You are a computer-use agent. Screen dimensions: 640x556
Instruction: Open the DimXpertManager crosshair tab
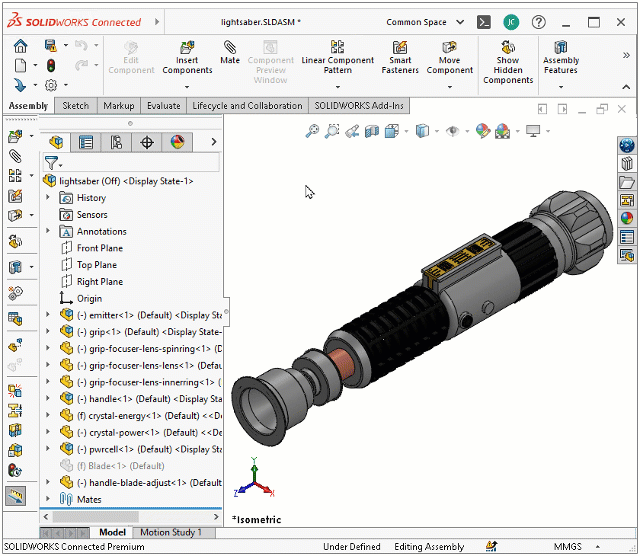click(x=147, y=142)
